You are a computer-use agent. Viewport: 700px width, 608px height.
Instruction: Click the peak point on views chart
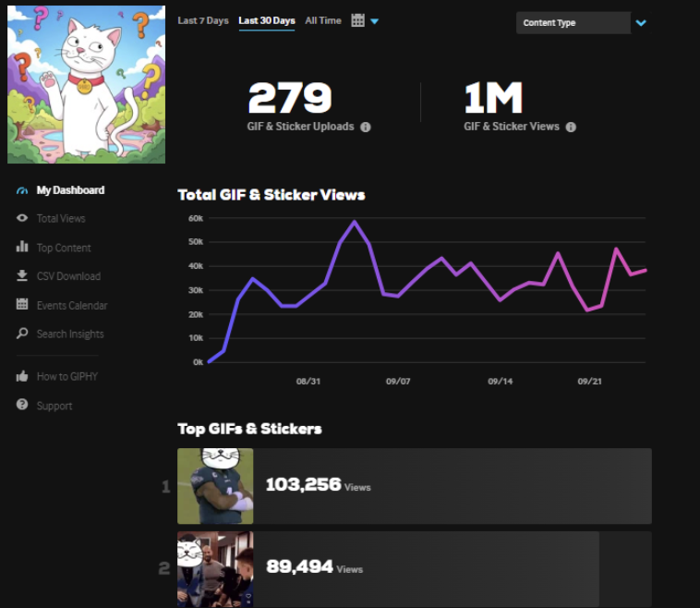tap(355, 222)
